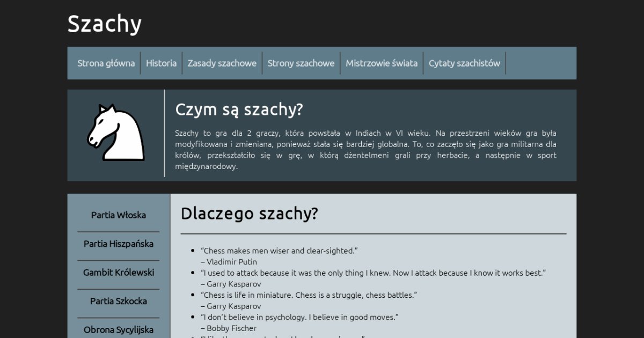This screenshot has width=644, height=338.
Task: Click Obrona Sycylijska in the sidebar
Action: tap(119, 329)
